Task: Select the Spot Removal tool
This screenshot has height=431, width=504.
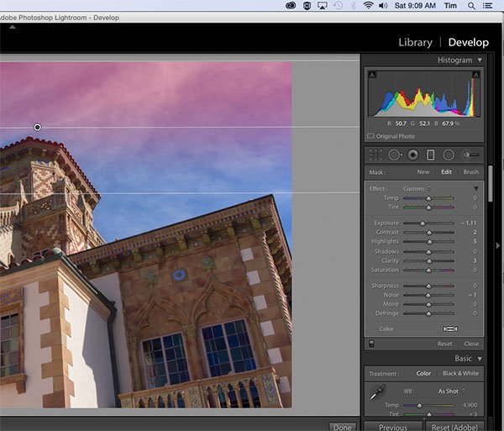Action: [394, 155]
